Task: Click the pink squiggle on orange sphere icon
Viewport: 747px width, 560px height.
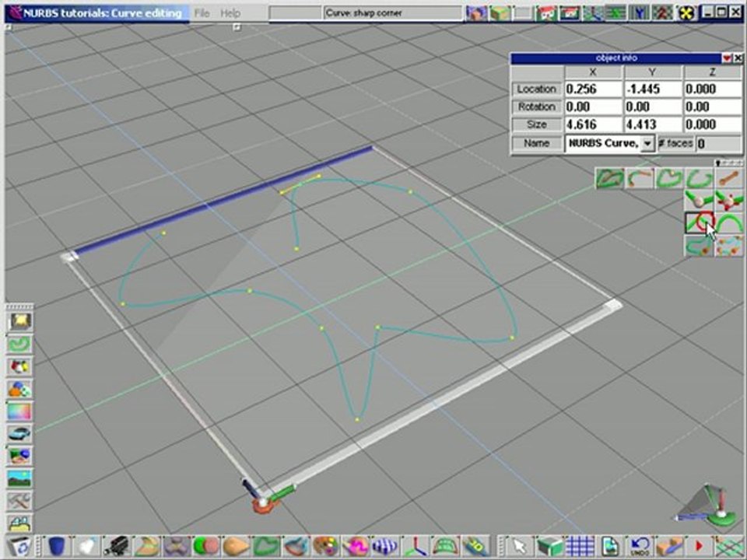Action: pos(355,546)
